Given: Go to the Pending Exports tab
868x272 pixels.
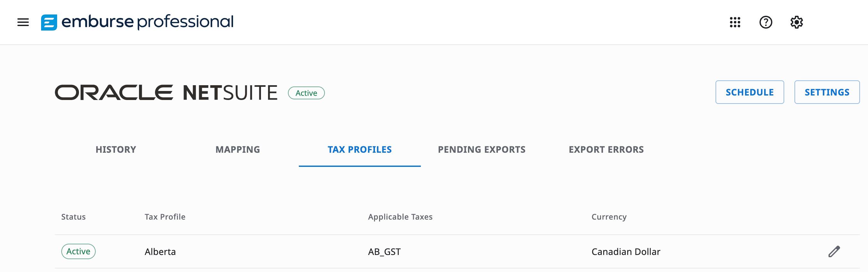Looking at the screenshot, I should tap(482, 150).
